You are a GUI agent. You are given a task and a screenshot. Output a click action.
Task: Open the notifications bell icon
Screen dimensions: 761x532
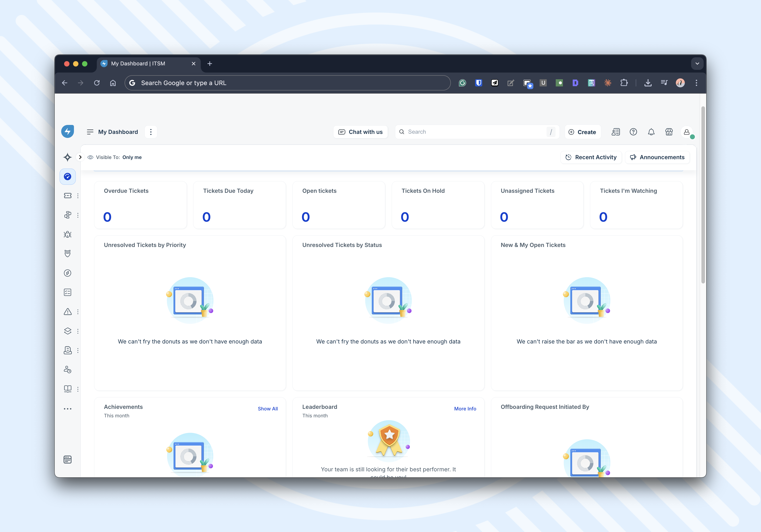click(651, 132)
